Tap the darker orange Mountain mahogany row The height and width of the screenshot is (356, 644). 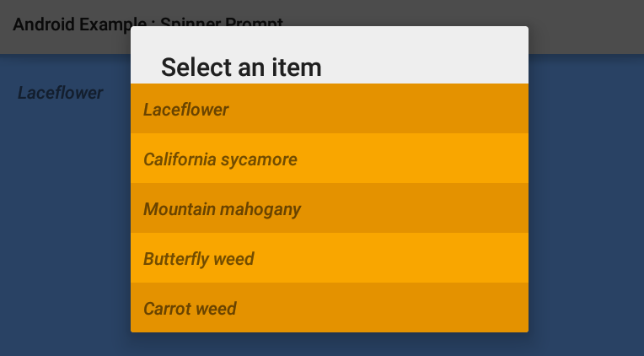330,208
